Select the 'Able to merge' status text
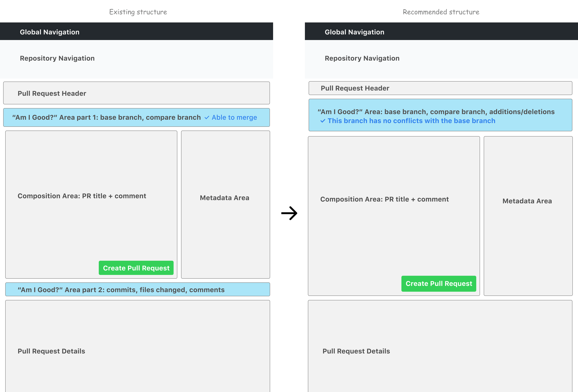Screen dimensions: 578x392 coord(234,117)
